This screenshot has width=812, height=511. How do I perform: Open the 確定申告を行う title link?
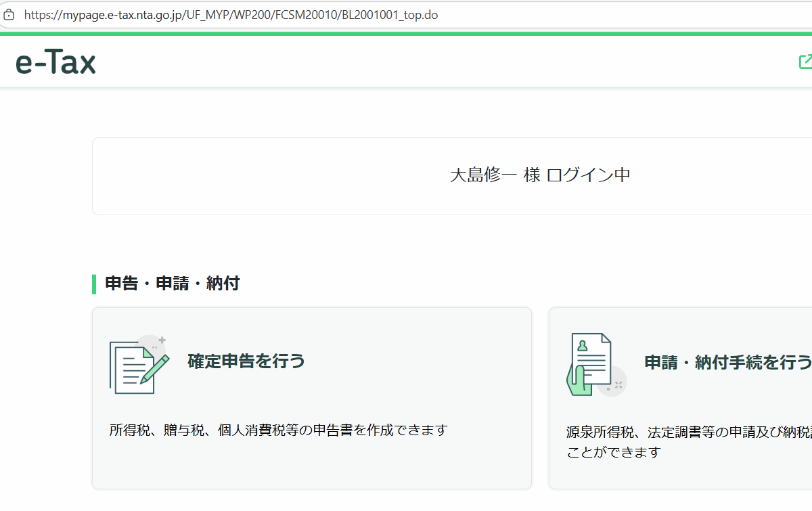point(246,361)
